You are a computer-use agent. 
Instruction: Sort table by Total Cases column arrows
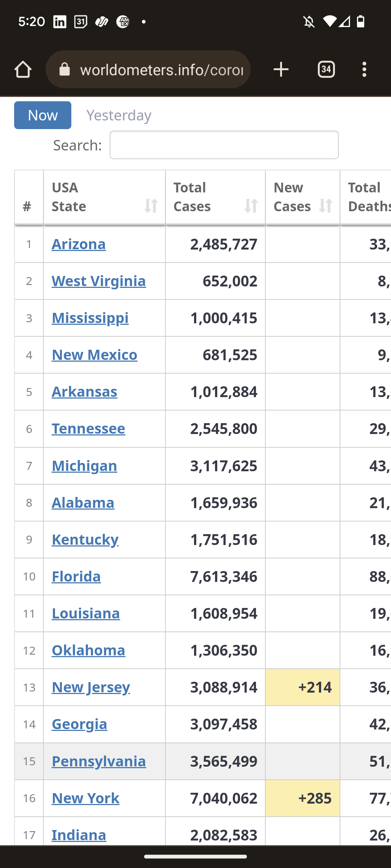tap(251, 206)
